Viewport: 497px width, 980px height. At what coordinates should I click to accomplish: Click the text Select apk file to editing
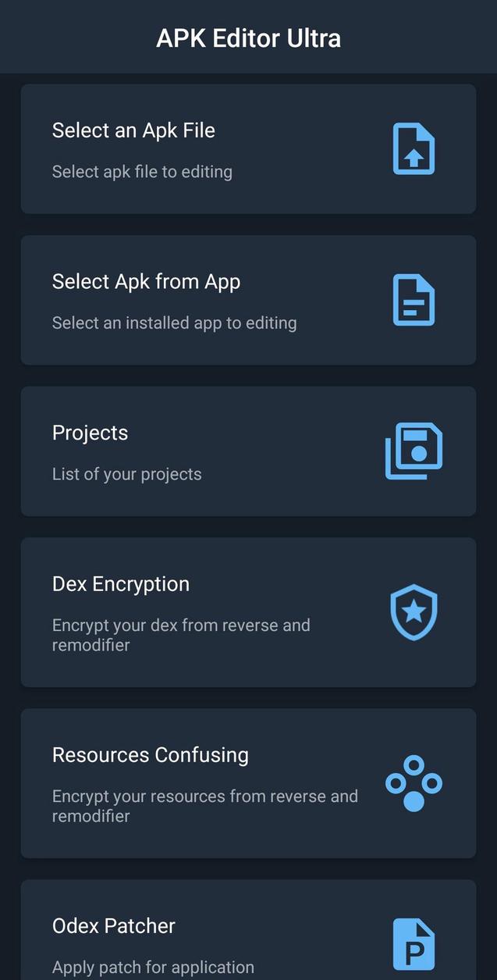pyautogui.click(x=142, y=172)
